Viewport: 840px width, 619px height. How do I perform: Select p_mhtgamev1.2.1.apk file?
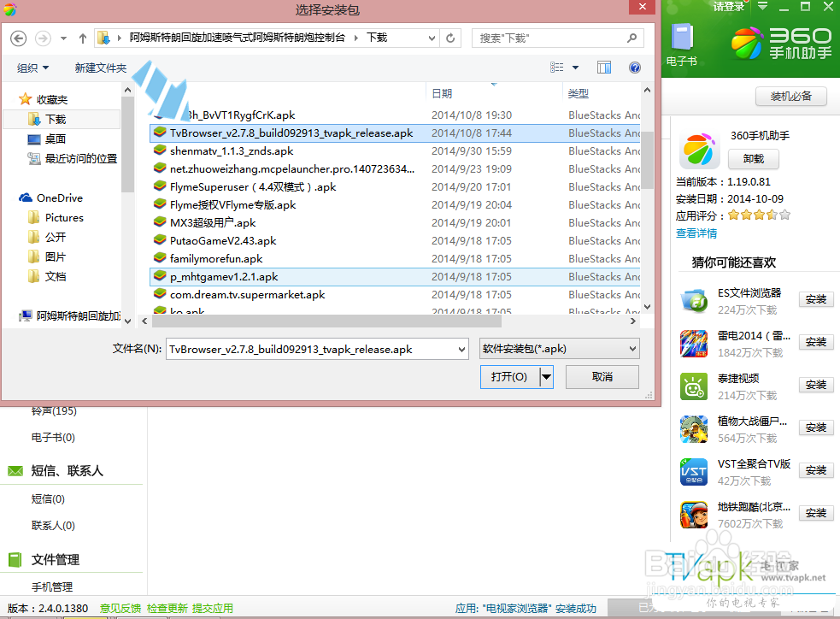[395, 276]
